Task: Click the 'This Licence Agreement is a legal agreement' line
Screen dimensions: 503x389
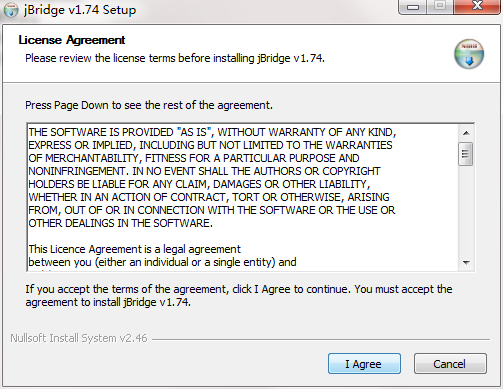Action: (134, 249)
